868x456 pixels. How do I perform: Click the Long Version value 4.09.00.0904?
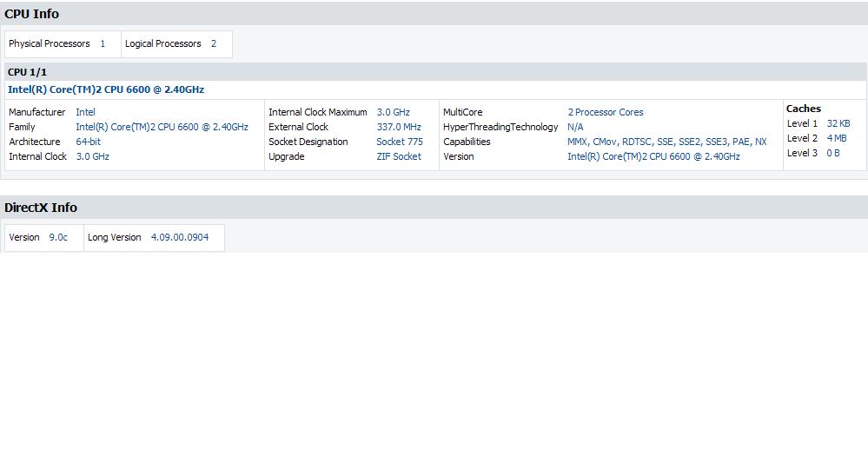click(x=180, y=237)
